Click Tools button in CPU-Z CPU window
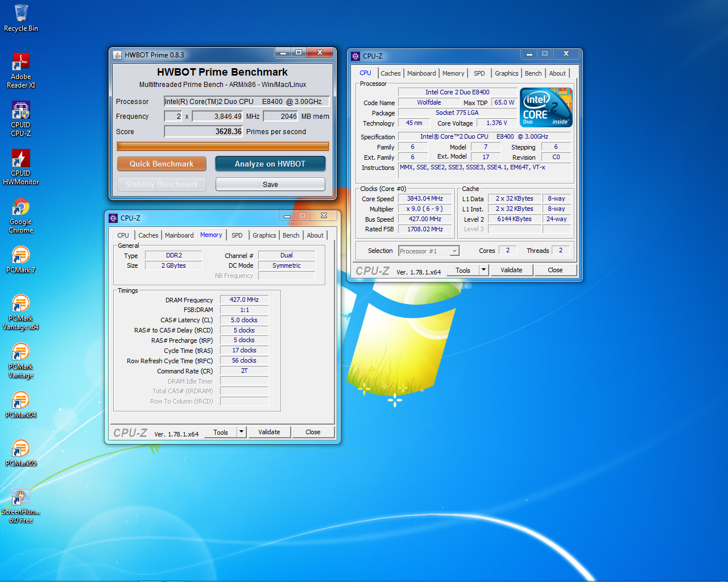The height and width of the screenshot is (582, 728). click(463, 270)
